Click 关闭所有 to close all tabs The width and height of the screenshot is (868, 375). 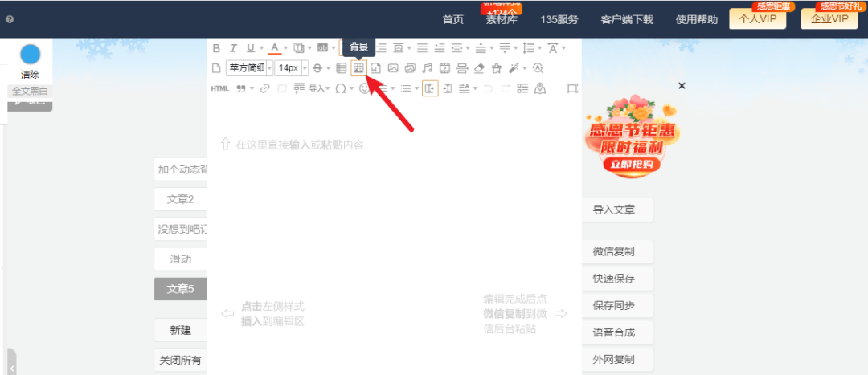[x=181, y=361]
